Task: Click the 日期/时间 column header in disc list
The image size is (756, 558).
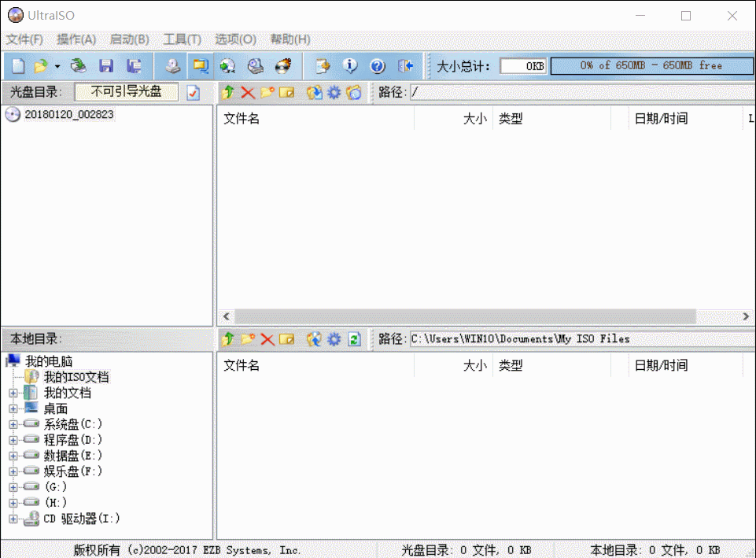Action: coord(686,119)
